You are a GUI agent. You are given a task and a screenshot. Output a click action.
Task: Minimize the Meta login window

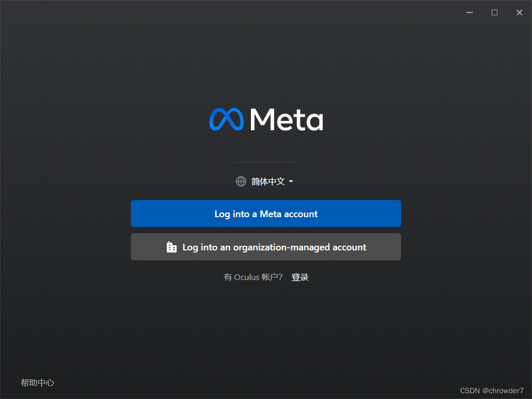click(470, 12)
